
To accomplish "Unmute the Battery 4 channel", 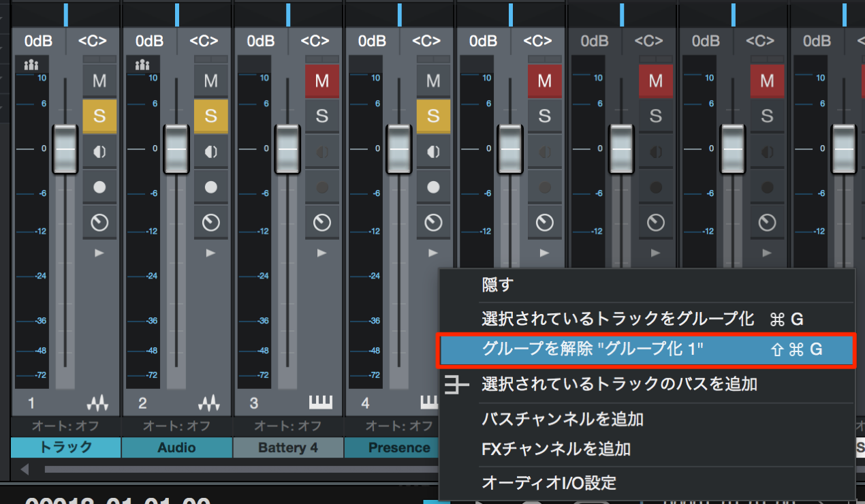I will coord(322,80).
